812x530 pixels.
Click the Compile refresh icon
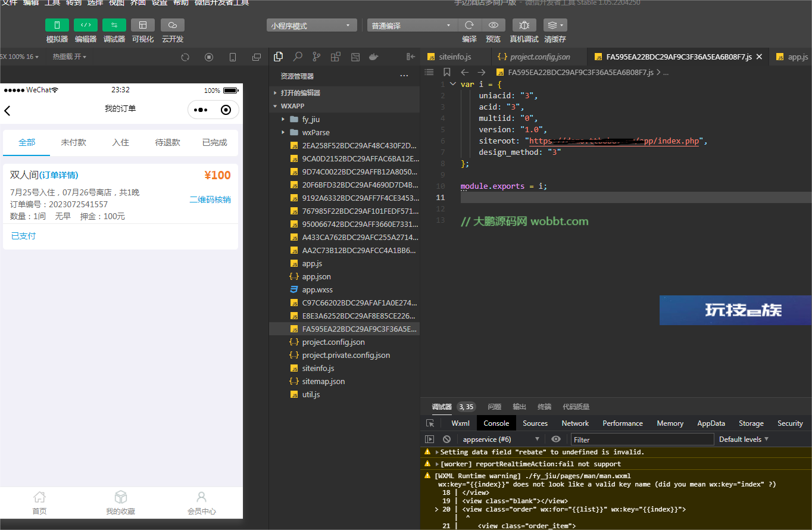click(469, 25)
